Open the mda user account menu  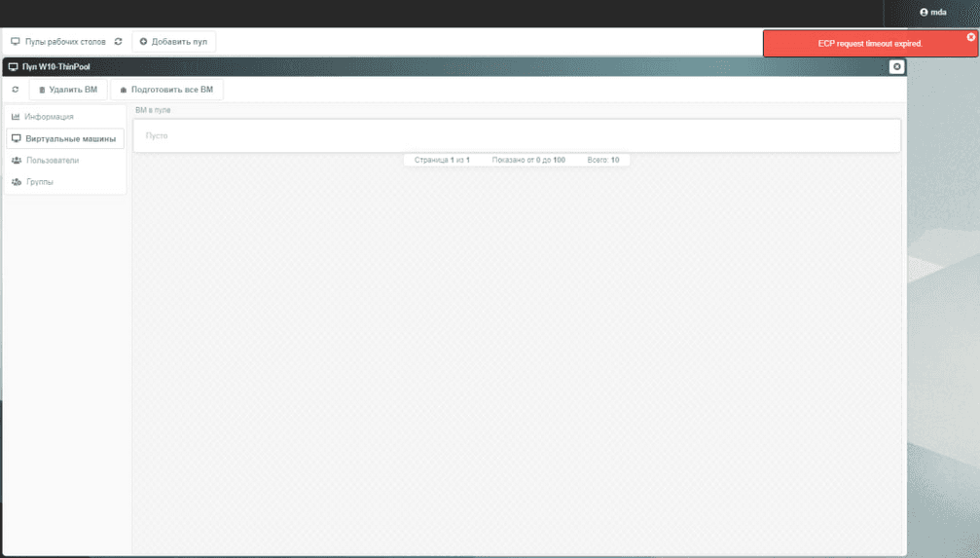pyautogui.click(x=932, y=13)
